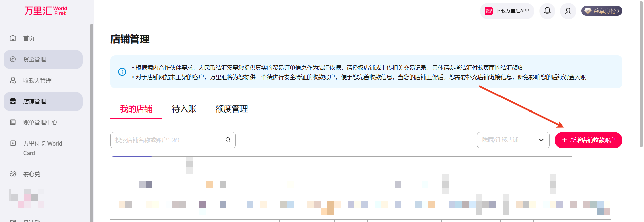The width and height of the screenshot is (644, 222).
Task: Switch to 我的店铺 tab
Action: pos(136,109)
